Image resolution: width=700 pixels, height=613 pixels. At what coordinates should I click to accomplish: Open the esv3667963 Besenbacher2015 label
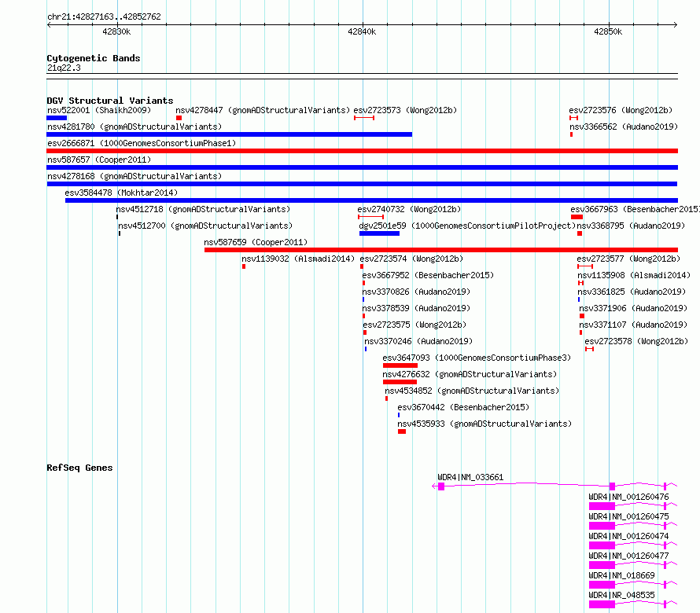pos(636,209)
